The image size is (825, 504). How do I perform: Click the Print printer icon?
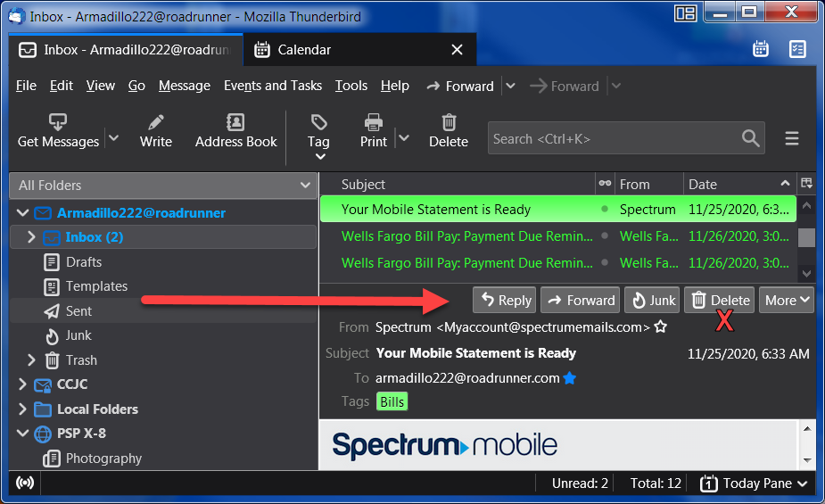pyautogui.click(x=374, y=122)
